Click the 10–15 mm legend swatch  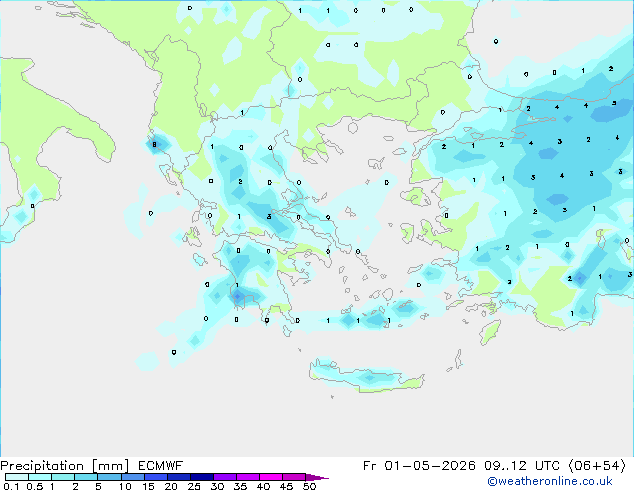[x=132, y=477]
